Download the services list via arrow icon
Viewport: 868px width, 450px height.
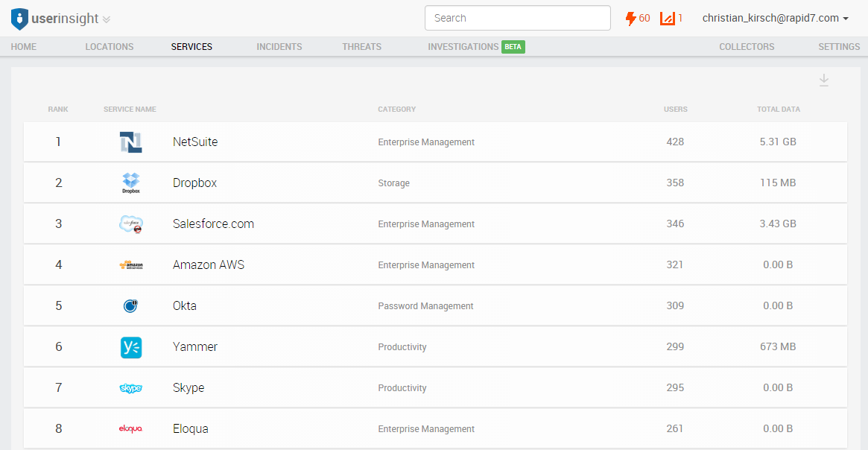(x=824, y=80)
